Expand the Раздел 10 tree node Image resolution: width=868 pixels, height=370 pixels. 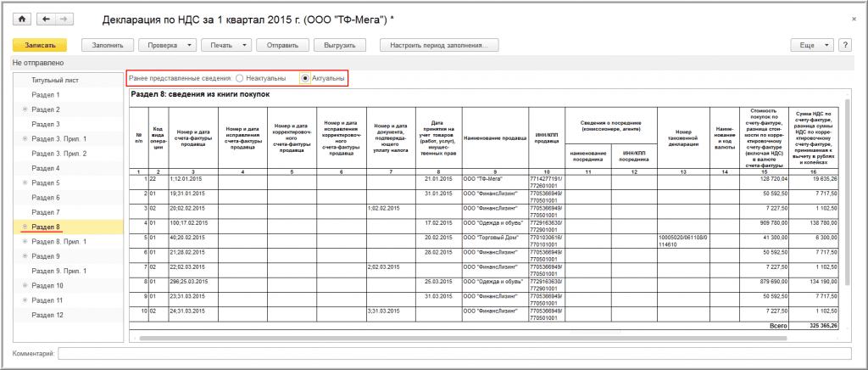(25, 286)
